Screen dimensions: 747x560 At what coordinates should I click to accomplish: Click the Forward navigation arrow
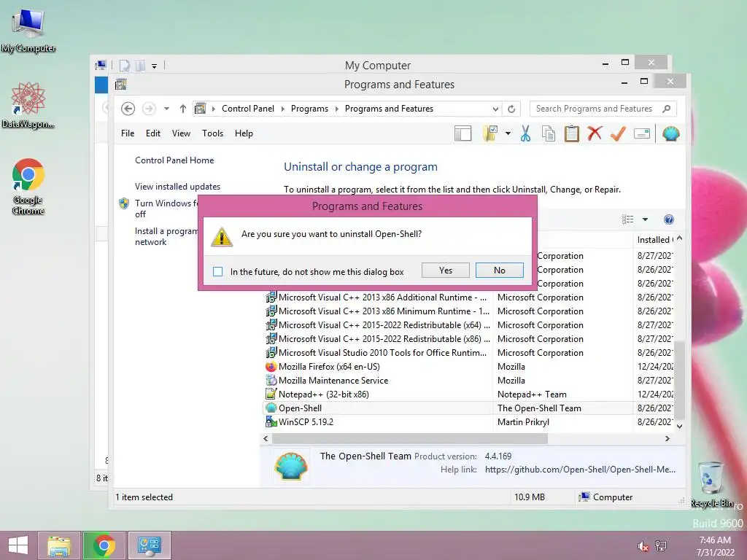pyautogui.click(x=149, y=109)
